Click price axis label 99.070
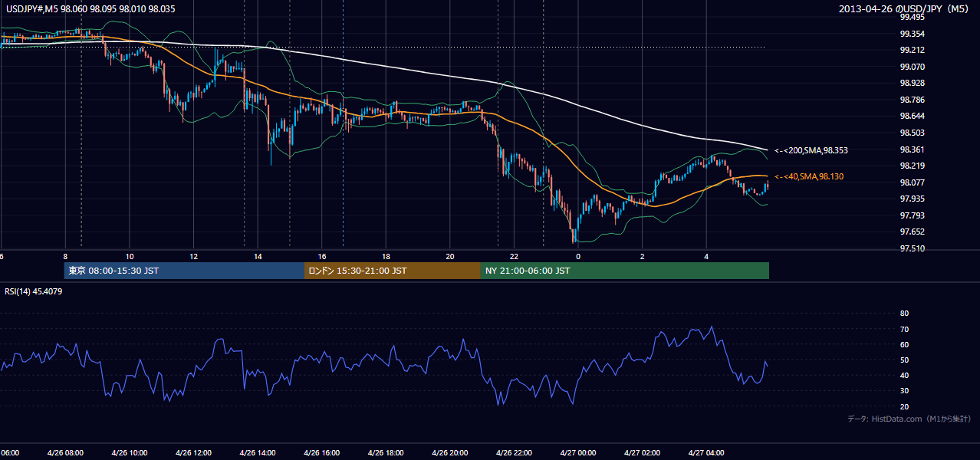 pyautogui.click(x=912, y=67)
